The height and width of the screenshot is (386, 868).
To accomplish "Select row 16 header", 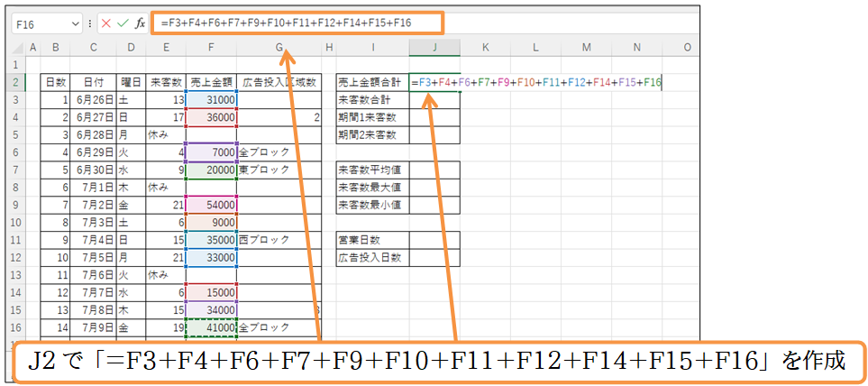I will (15, 327).
